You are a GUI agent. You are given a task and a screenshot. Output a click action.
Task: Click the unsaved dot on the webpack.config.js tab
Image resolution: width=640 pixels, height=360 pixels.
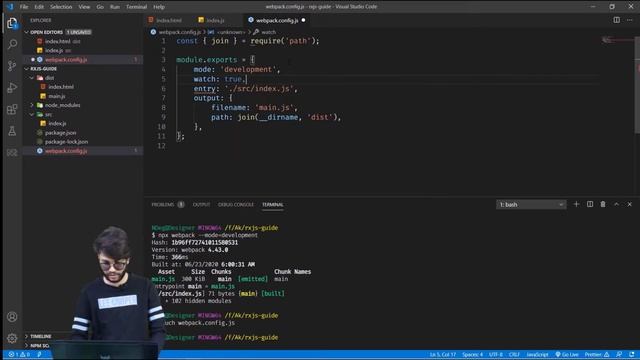pos(303,20)
